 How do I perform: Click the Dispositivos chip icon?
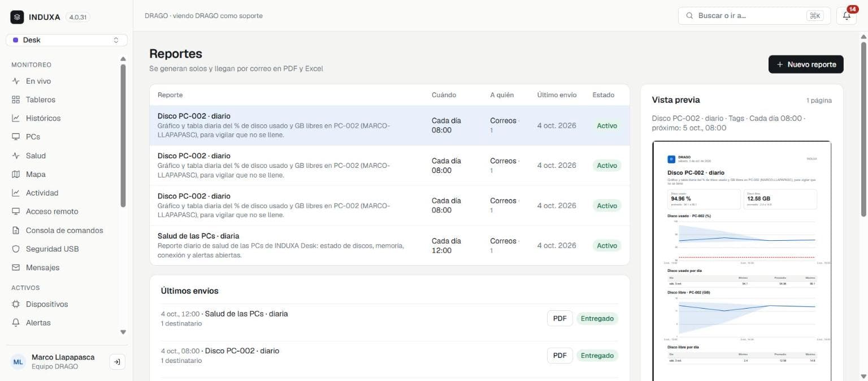16,304
